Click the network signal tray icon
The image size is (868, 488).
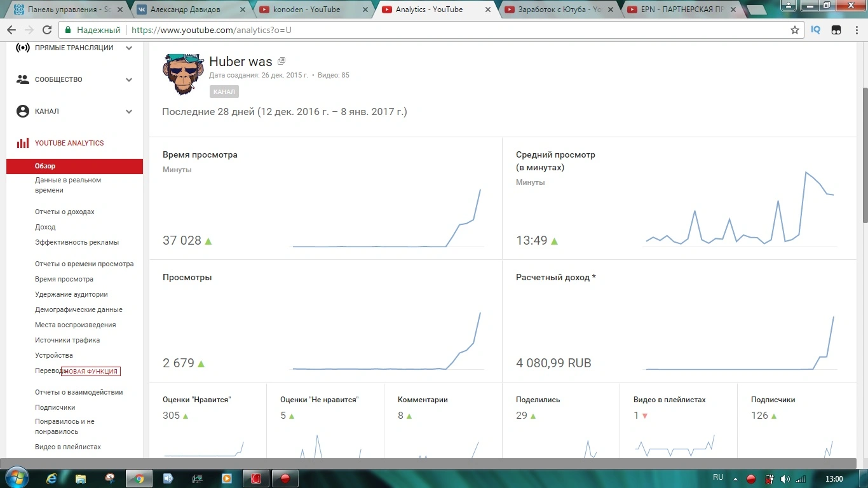click(801, 479)
